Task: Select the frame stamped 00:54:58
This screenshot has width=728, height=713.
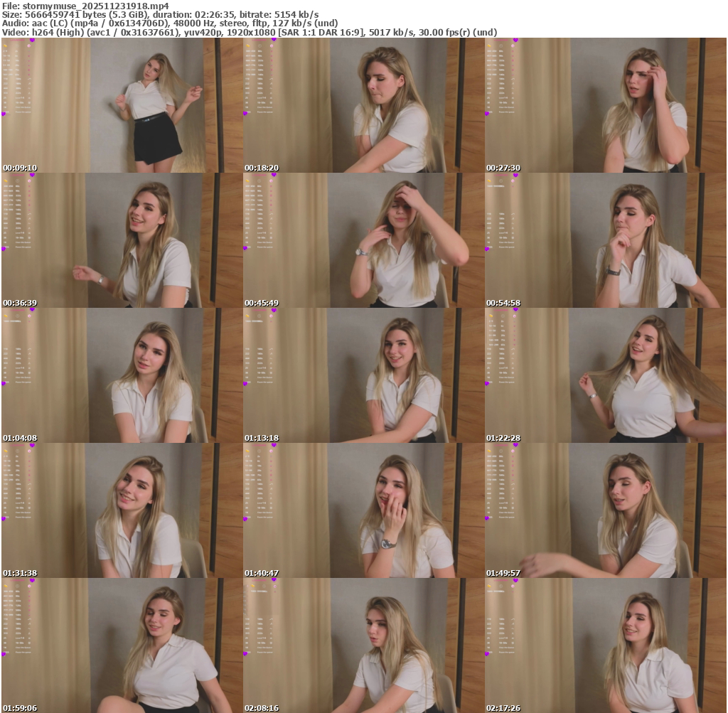Action: tap(606, 240)
